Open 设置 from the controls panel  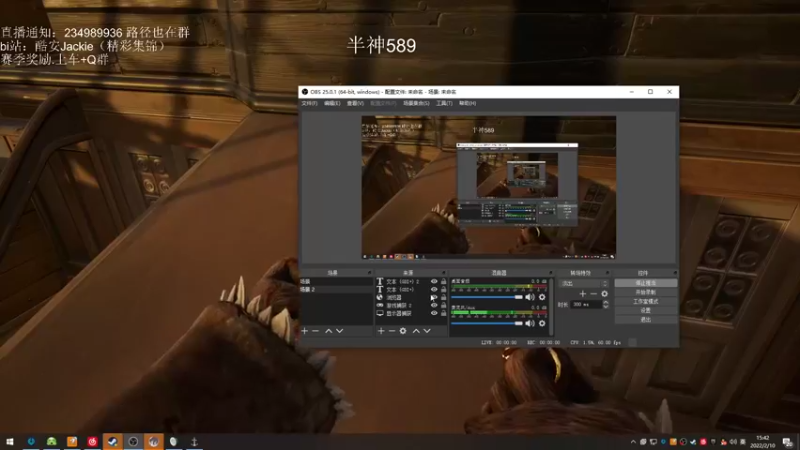click(646, 310)
